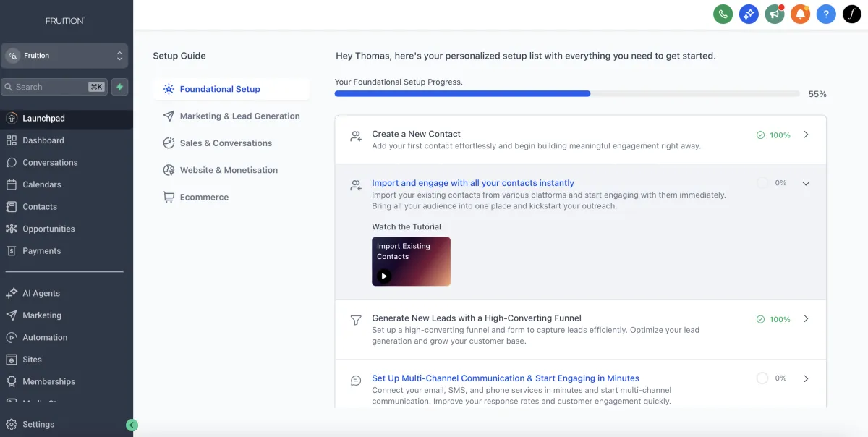This screenshot has height=437, width=868.
Task: Open the Fruition account switcher dropdown
Action: click(x=64, y=56)
